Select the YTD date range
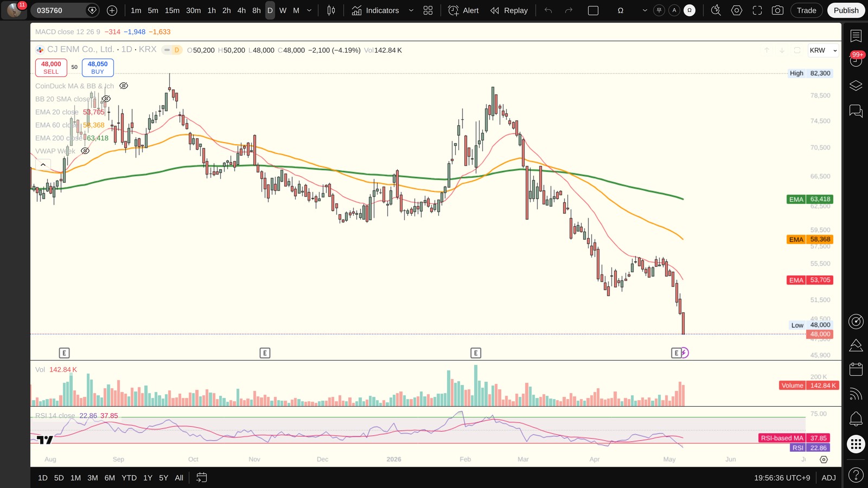 point(129,478)
